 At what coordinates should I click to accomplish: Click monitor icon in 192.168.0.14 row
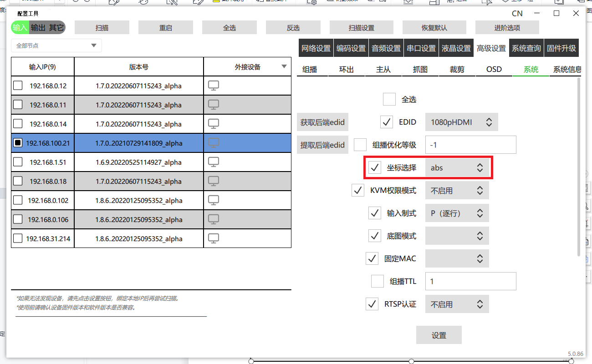point(214,124)
